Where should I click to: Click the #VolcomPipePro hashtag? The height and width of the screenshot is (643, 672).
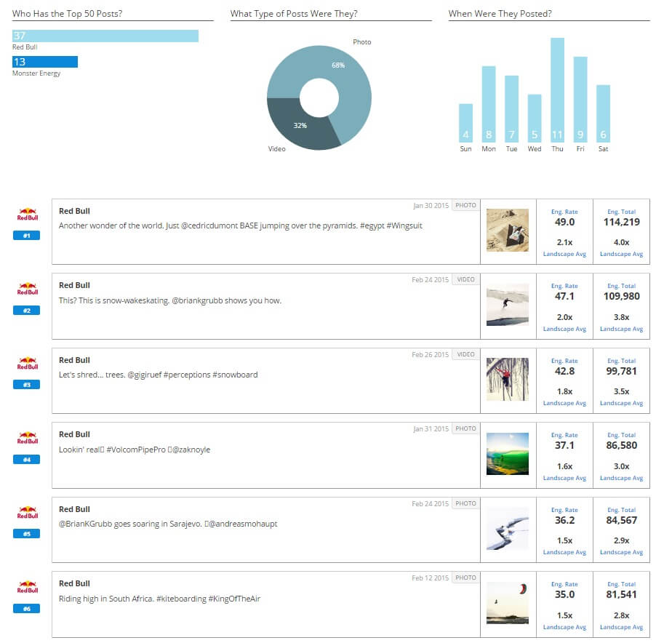point(136,450)
